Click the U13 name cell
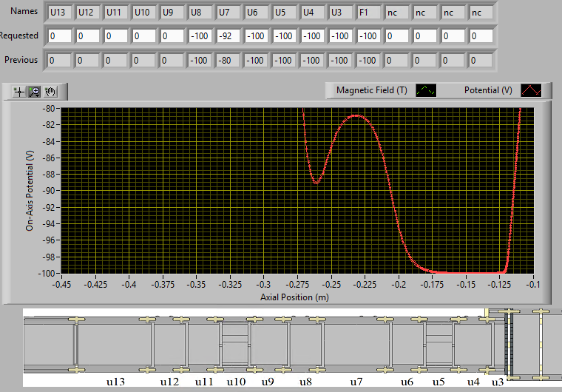 coord(60,12)
